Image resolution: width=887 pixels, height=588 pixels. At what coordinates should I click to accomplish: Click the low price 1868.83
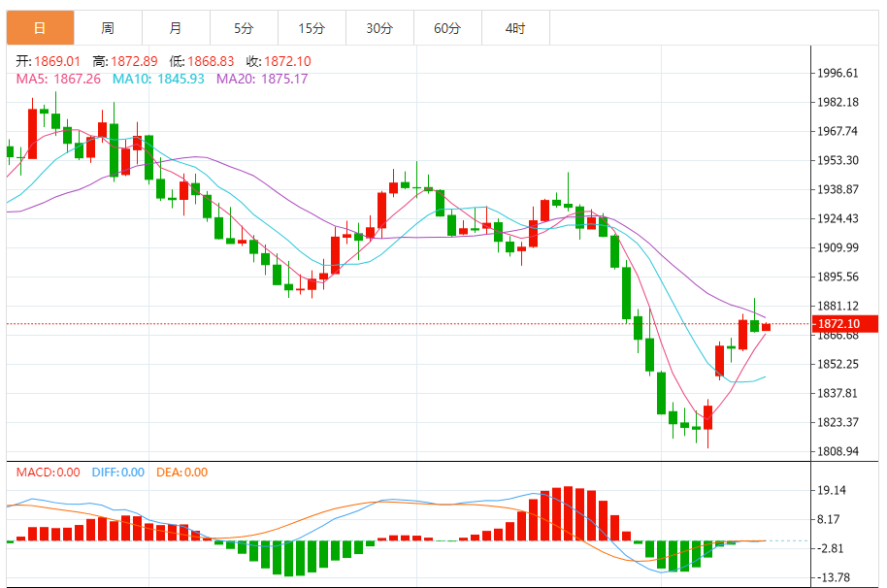(x=211, y=61)
